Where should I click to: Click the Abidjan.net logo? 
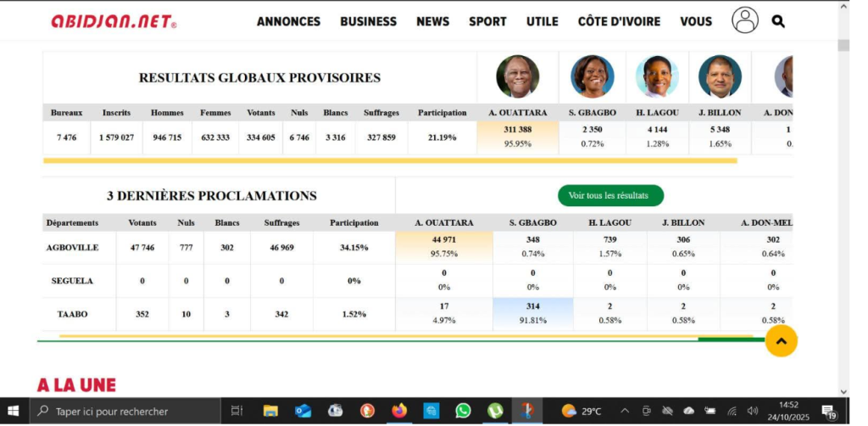point(114,22)
